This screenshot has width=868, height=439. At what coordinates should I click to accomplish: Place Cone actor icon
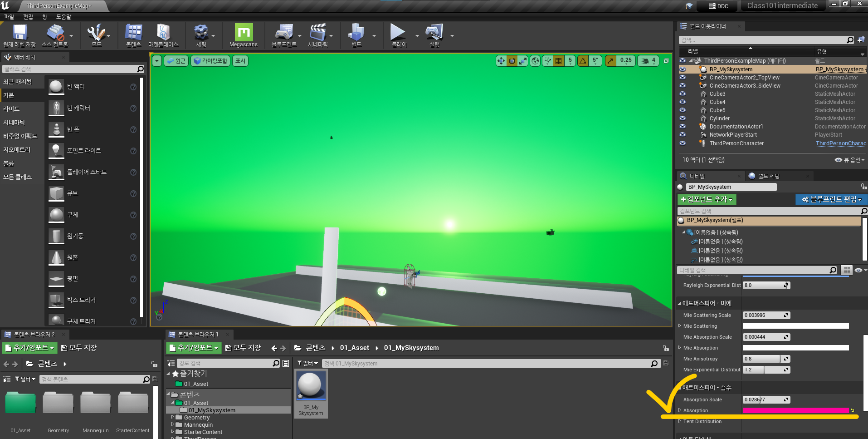(x=56, y=257)
